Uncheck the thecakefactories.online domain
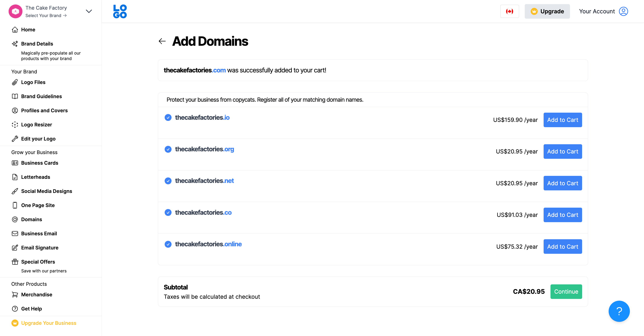The height and width of the screenshot is (336, 644). coord(168,244)
